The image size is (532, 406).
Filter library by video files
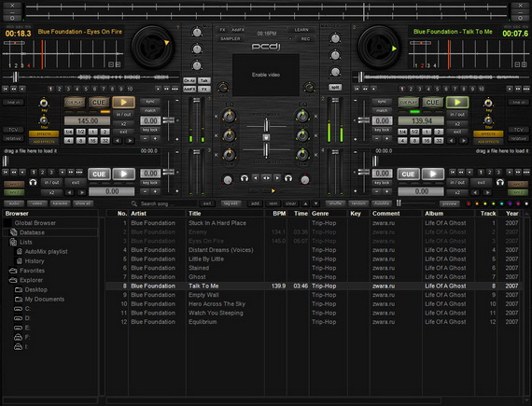coord(37,203)
